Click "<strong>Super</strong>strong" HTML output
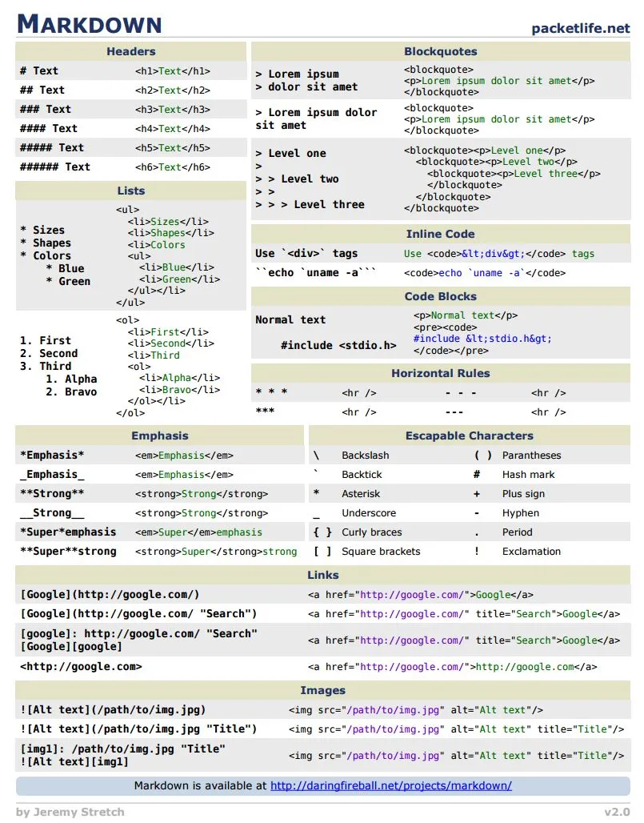Viewport: 644px width, 823px height. click(x=216, y=552)
